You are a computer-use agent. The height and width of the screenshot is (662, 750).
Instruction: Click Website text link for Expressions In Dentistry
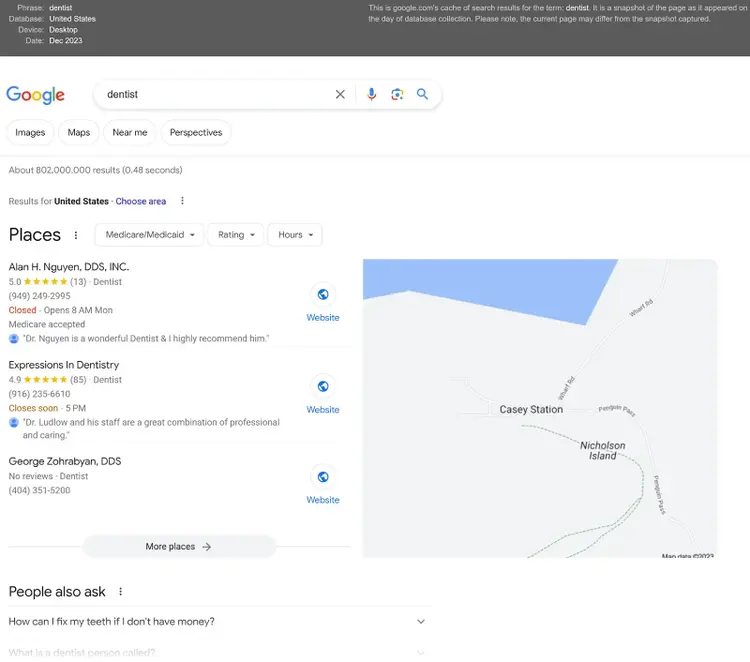tap(323, 410)
